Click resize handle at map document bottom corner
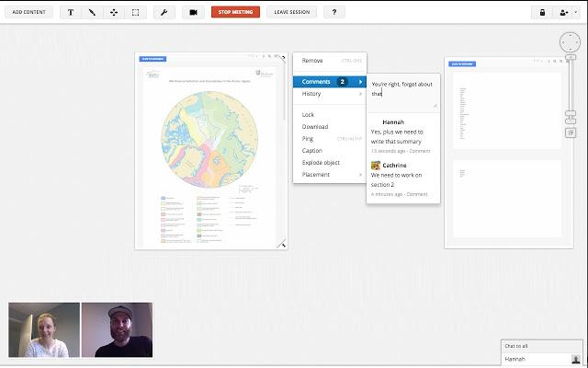 tap(282, 244)
